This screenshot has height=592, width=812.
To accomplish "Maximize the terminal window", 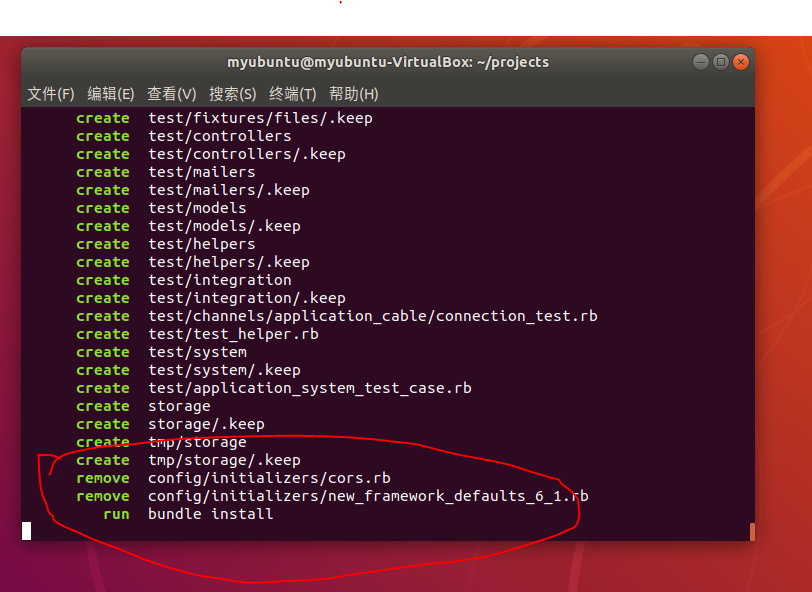I will coord(721,62).
